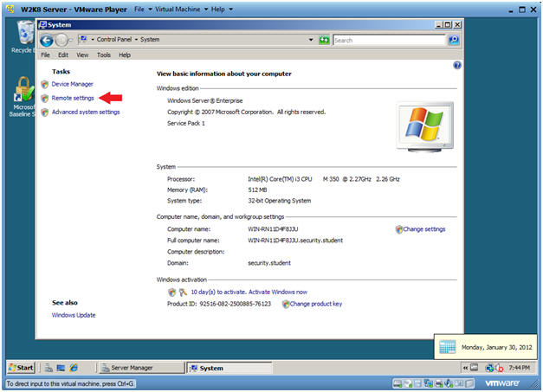This screenshot has width=543, height=392.
Task: Click Windows Server Enterprise edition text
Action: 205,101
